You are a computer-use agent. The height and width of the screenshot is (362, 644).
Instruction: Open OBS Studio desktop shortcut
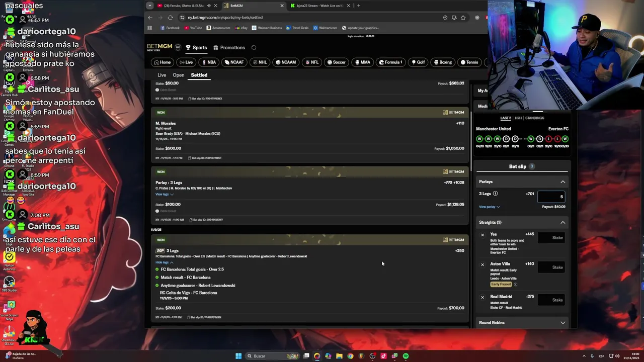pyautogui.click(x=9, y=284)
